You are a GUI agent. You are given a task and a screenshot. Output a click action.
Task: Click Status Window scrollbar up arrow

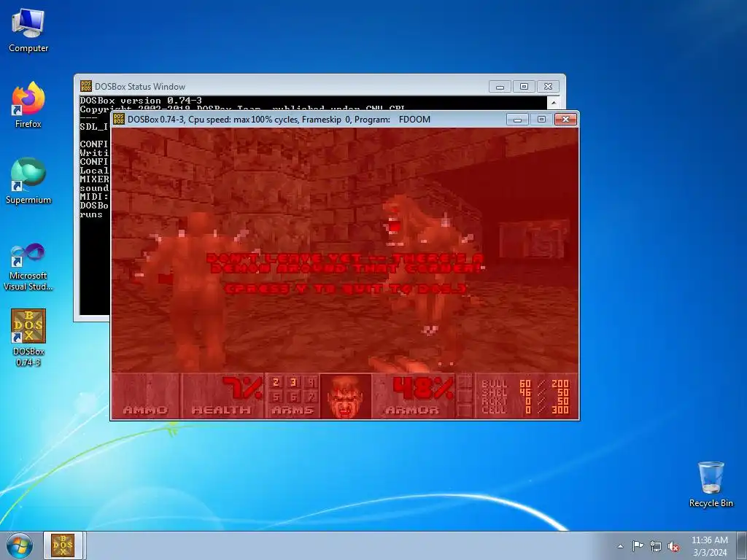pos(554,102)
